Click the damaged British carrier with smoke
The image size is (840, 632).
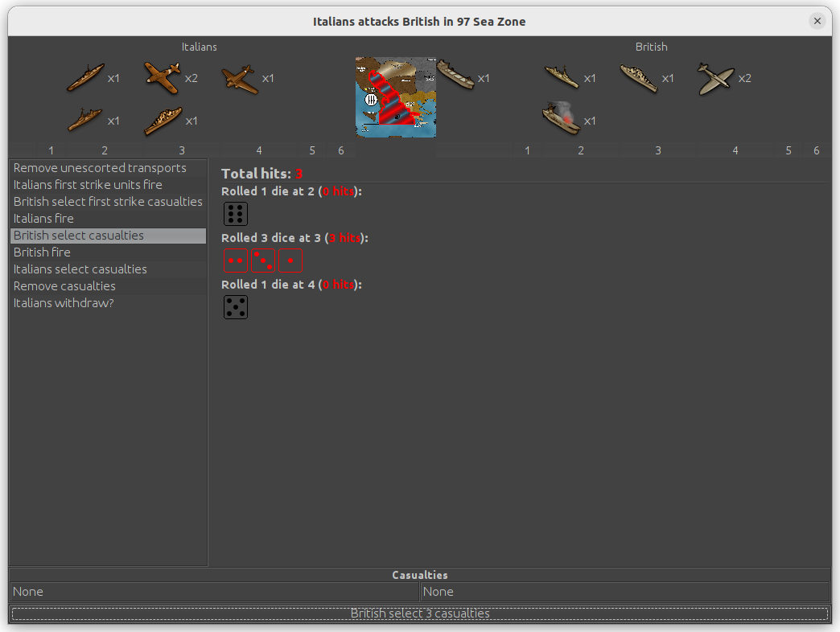click(x=562, y=119)
